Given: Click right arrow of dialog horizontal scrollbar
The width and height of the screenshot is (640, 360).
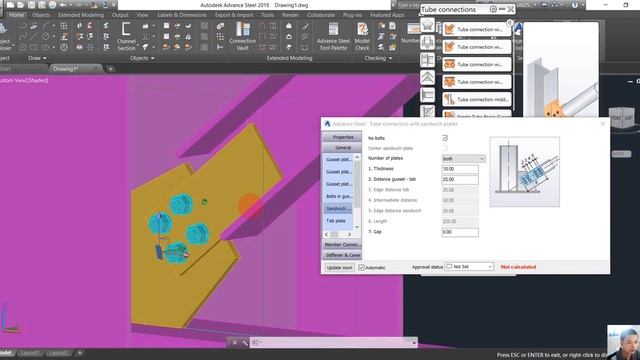Looking at the screenshot, I should 349,234.
